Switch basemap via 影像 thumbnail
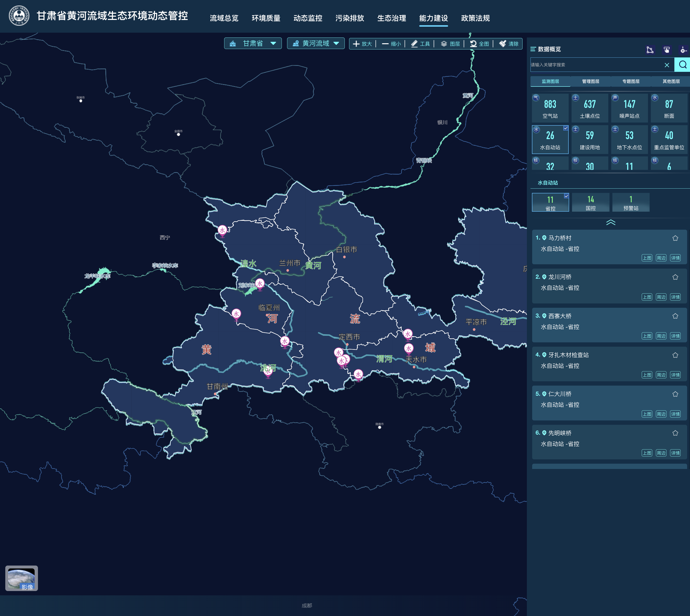The image size is (690, 616). click(21, 578)
